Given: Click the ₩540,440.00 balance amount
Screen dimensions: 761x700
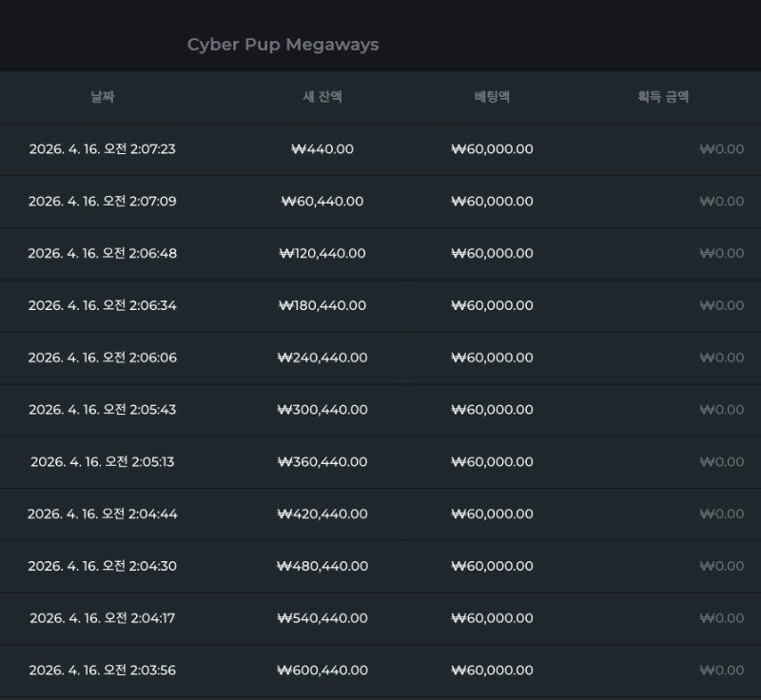Looking at the screenshot, I should point(322,618).
